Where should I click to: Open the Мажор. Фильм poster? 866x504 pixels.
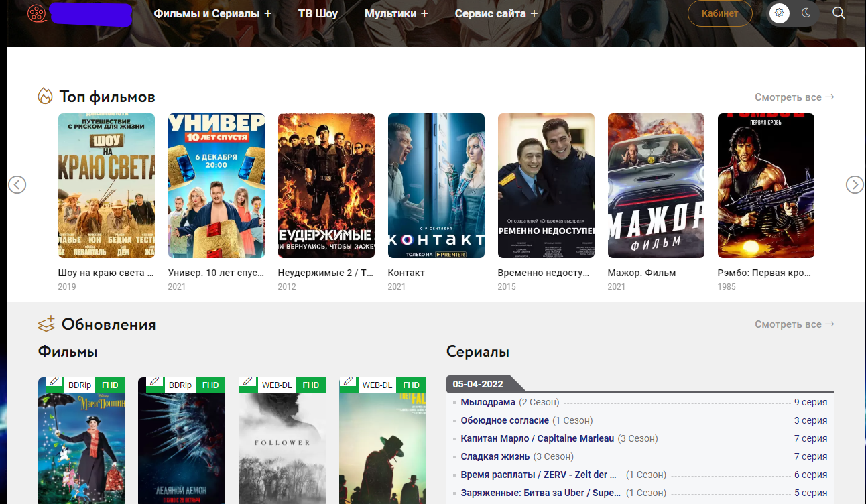tap(656, 186)
